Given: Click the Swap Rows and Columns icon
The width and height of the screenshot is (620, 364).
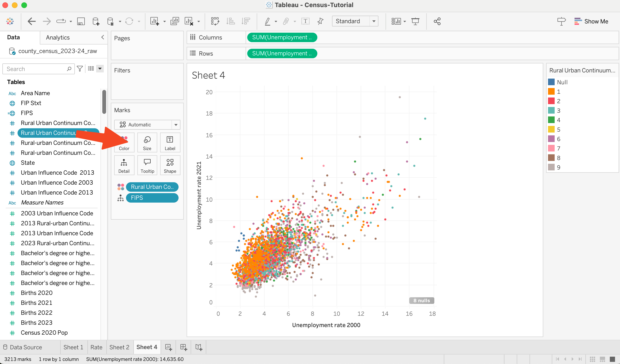Looking at the screenshot, I should point(215,21).
